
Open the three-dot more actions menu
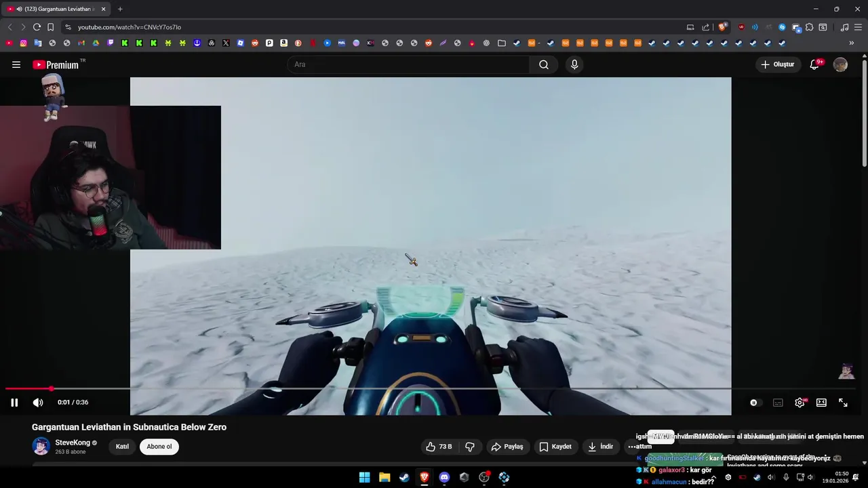tap(631, 447)
